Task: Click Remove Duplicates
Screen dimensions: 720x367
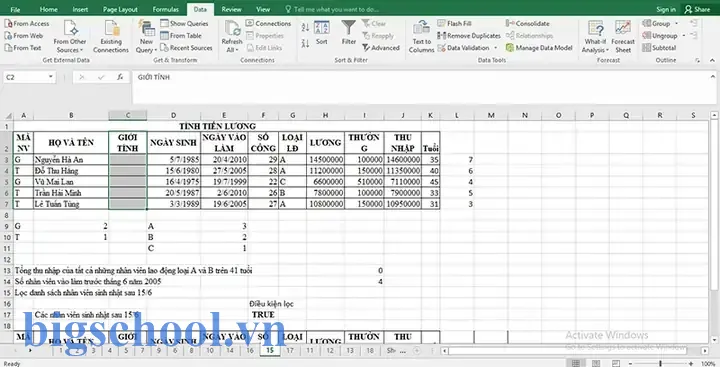Action: tap(469, 35)
